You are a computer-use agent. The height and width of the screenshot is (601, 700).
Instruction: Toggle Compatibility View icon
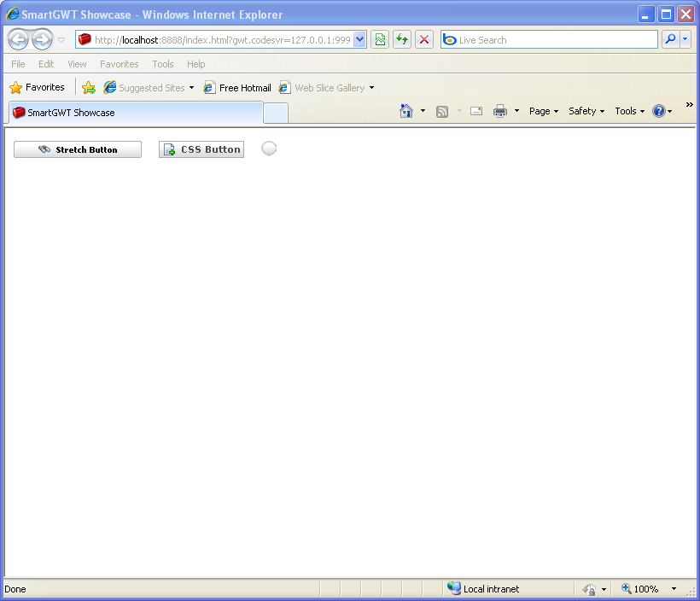[x=380, y=40]
